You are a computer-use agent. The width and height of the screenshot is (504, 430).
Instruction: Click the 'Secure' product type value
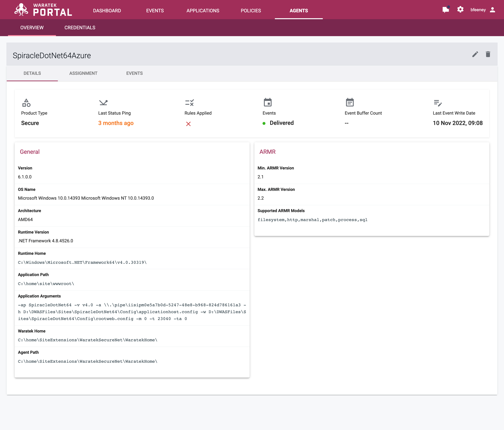[30, 123]
